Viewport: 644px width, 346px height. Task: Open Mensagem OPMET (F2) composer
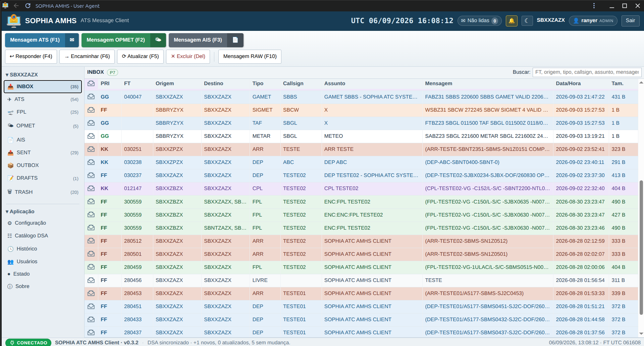pos(116,40)
